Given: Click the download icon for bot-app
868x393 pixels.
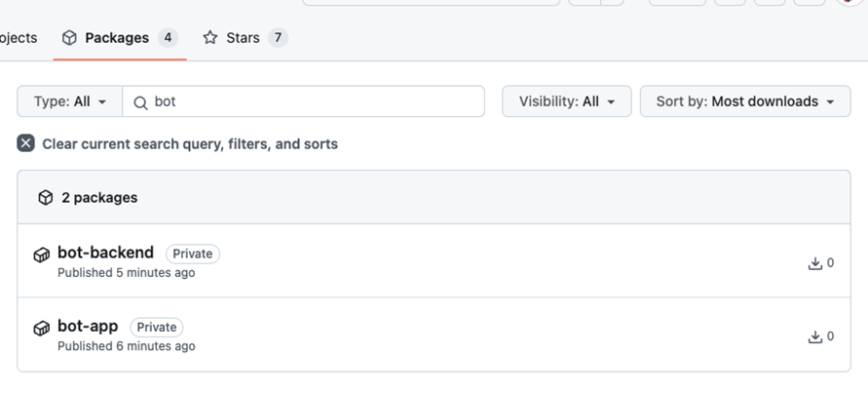Looking at the screenshot, I should click(814, 336).
